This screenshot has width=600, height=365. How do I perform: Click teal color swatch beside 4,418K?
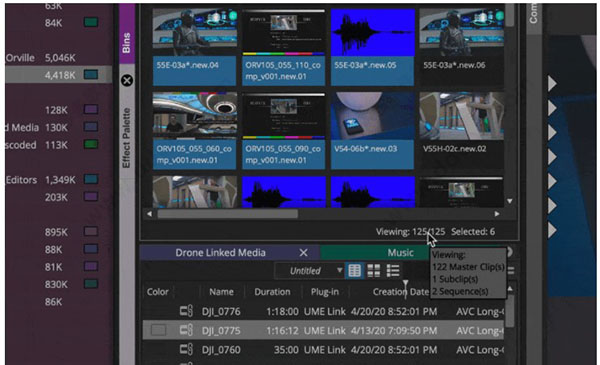[91, 75]
